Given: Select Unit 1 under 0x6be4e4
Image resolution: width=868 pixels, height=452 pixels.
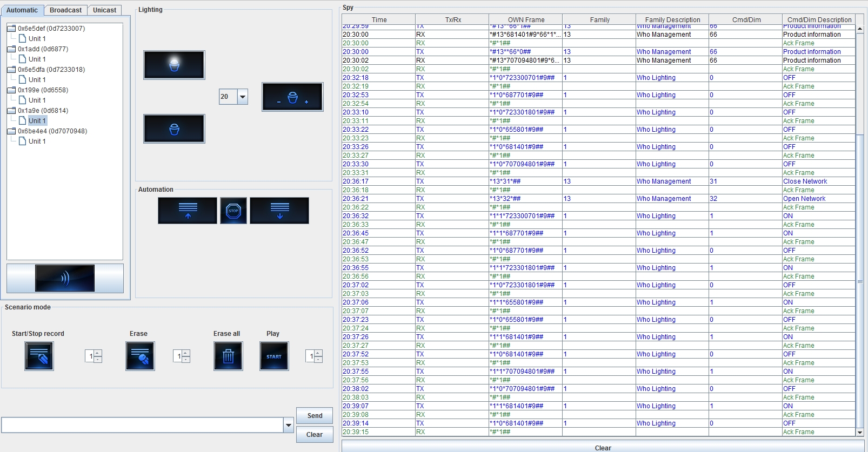Looking at the screenshot, I should click(37, 141).
